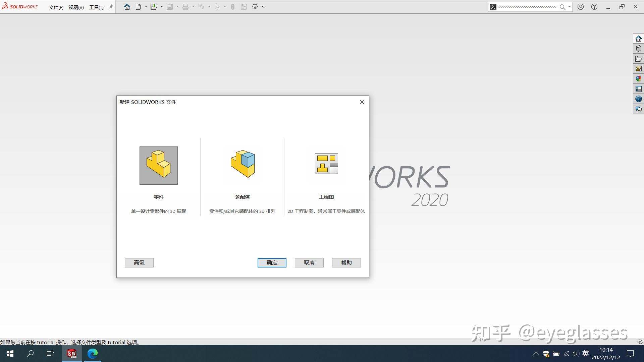
Task: Select the 零件 (Part) template icon
Action: coord(158,165)
